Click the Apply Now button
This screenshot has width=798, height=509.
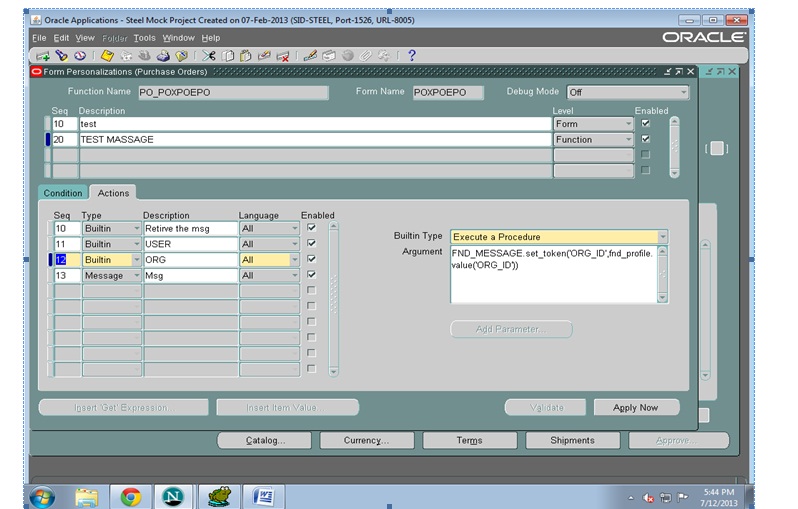coord(636,408)
